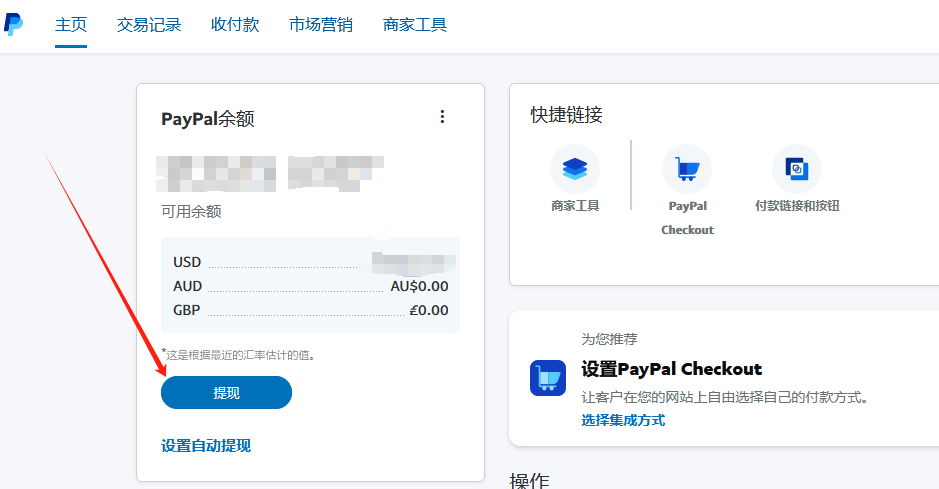This screenshot has width=939, height=489.
Task: Select the USD balance row
Action: 310,262
